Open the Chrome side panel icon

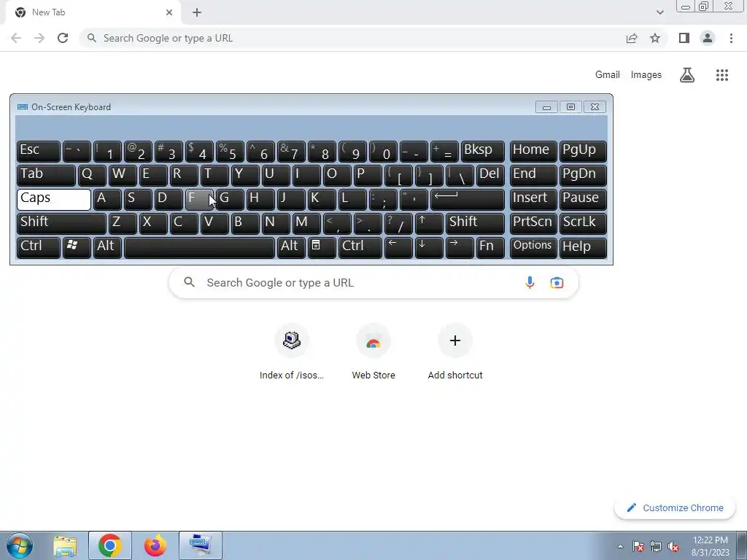click(684, 38)
